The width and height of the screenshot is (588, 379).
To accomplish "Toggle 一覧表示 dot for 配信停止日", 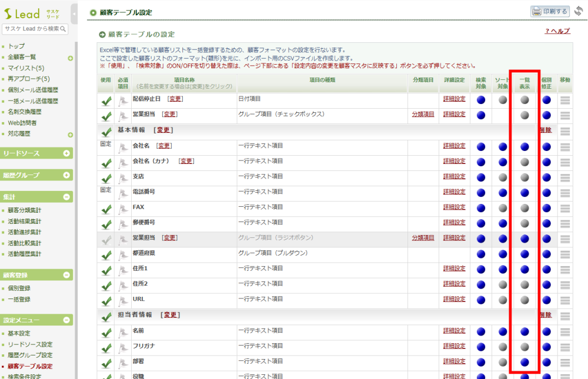I will (524, 100).
